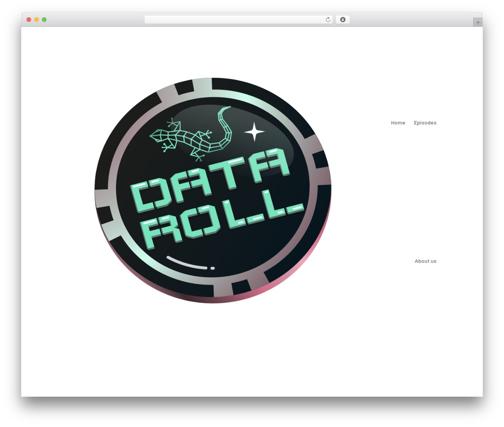Open the Episodes menu link
This screenshot has width=504, height=427.
tap(425, 123)
